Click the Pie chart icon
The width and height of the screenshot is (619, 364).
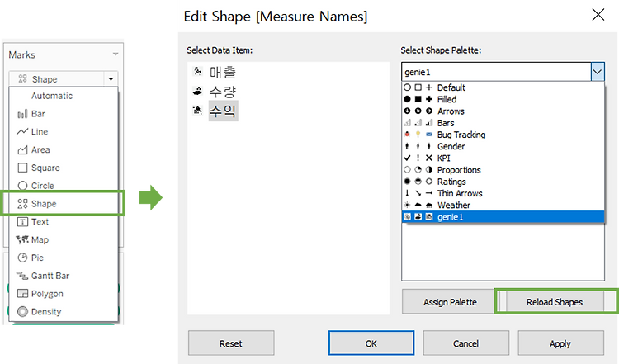[x=22, y=258]
